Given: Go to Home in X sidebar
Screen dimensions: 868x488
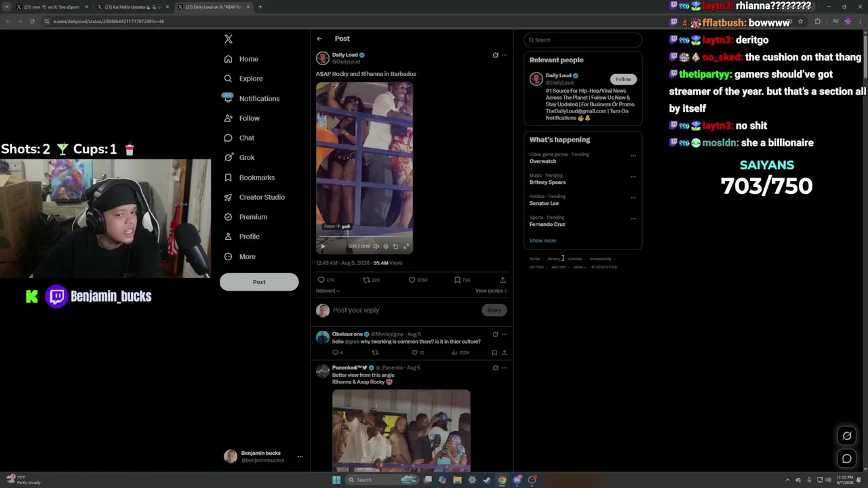Looking at the screenshot, I should pos(241,59).
